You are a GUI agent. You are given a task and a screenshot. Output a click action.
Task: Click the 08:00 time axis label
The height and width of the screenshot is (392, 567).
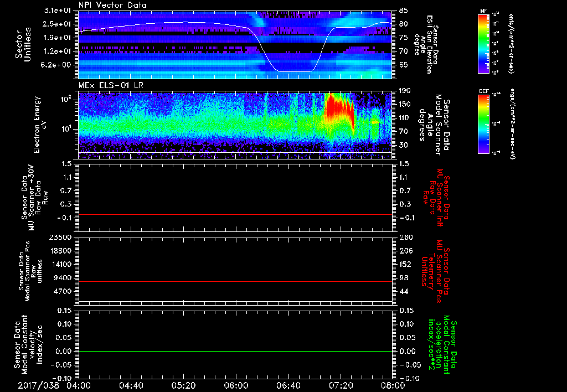click(392, 385)
